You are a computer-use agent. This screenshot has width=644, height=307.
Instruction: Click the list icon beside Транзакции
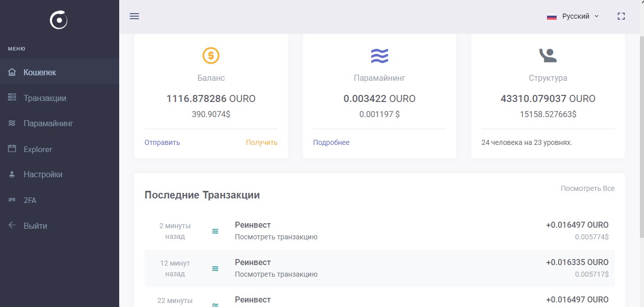[x=12, y=97]
